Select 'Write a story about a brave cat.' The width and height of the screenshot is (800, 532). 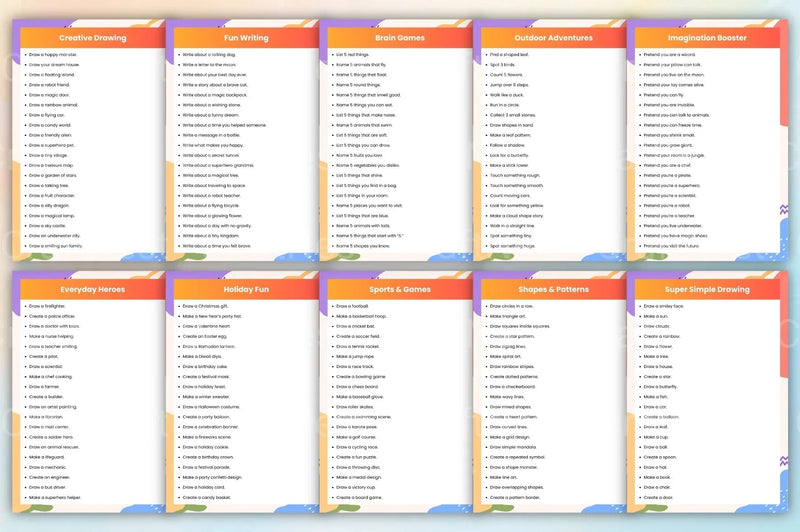pyautogui.click(x=215, y=85)
